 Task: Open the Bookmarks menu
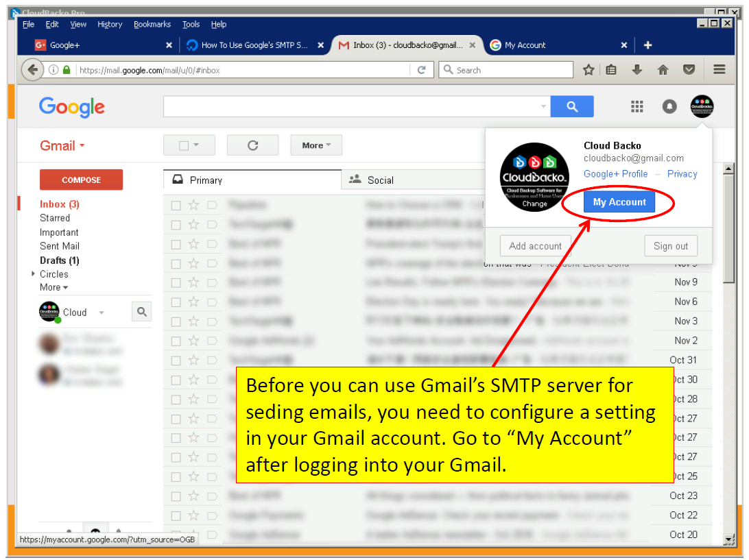coord(152,25)
